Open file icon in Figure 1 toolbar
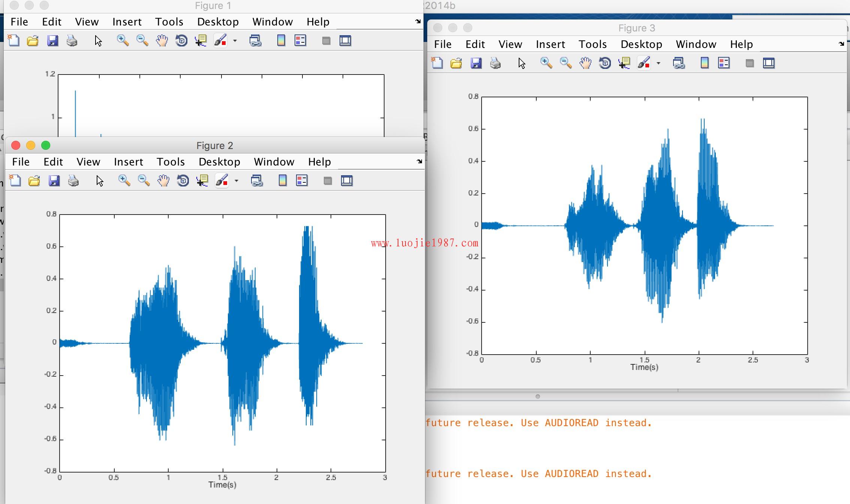 tap(33, 41)
